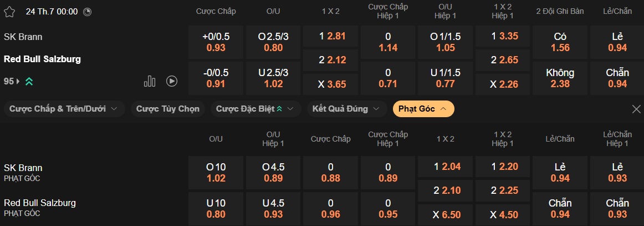Viewport: 644px width, 226px height.
Task: Click the clock icon beside match time
Action: tap(88, 12)
